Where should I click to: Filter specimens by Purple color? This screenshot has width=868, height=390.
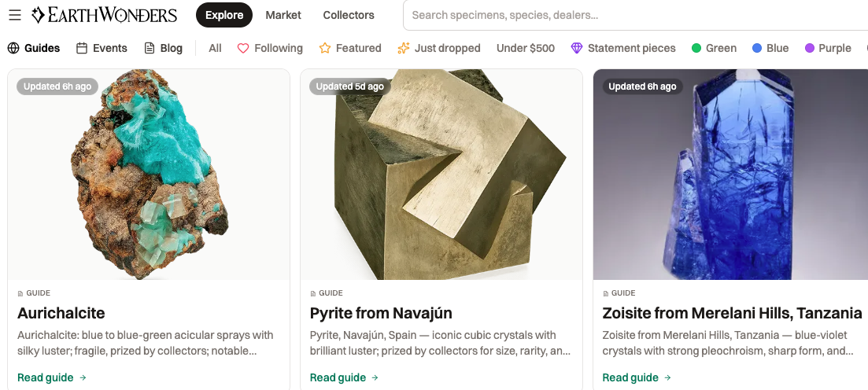pos(828,48)
